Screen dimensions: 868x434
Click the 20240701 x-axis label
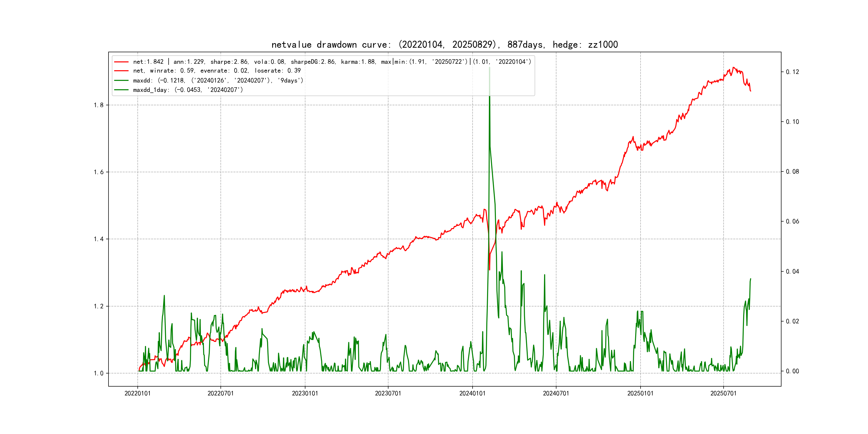pyautogui.click(x=556, y=394)
